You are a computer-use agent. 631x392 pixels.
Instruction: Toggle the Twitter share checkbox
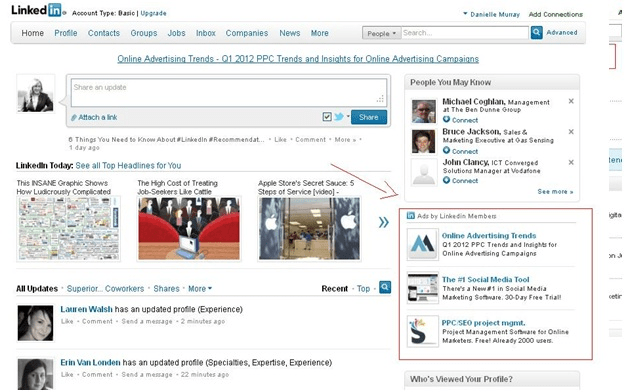[x=327, y=117]
